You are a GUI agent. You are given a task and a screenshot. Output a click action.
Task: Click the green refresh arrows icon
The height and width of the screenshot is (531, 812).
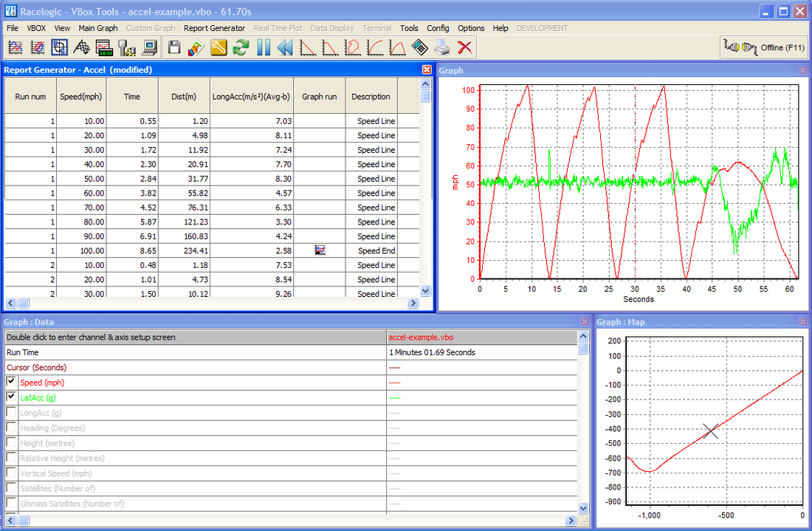point(241,48)
